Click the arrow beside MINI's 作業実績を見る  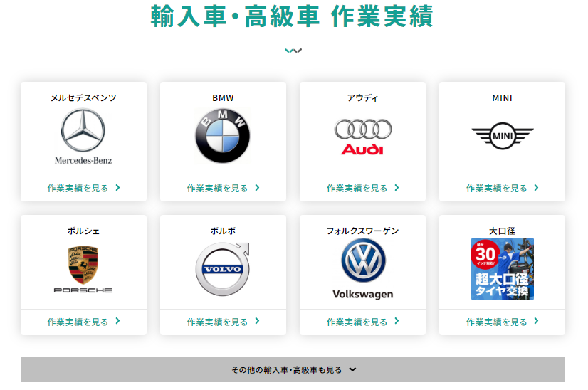coord(536,189)
